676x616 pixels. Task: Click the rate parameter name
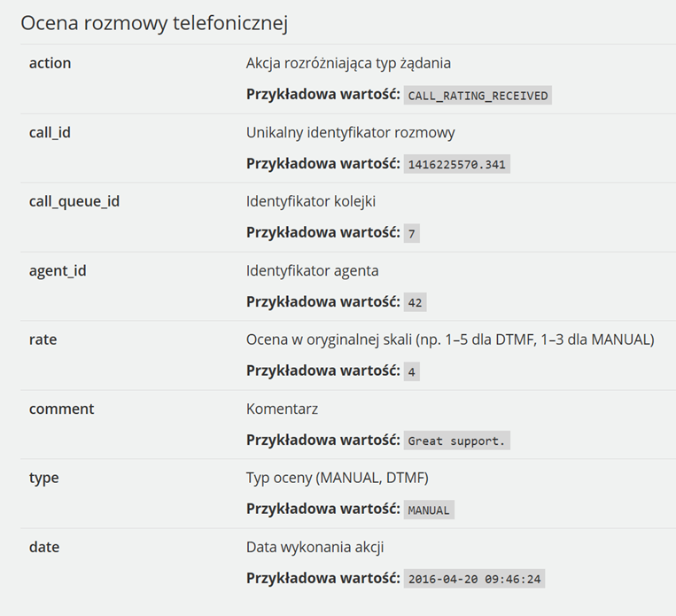[x=43, y=339]
